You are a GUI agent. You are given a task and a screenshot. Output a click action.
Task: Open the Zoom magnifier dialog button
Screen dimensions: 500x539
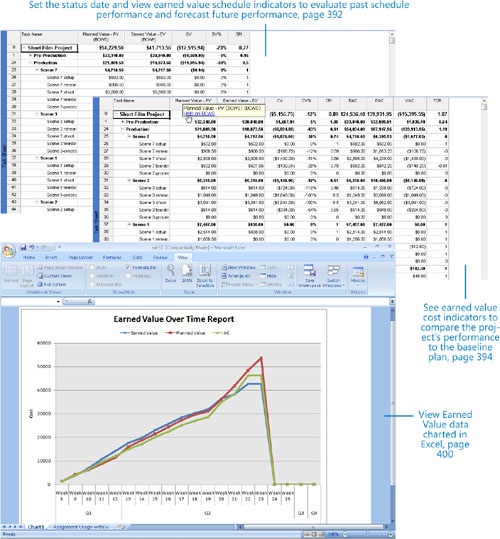click(170, 274)
